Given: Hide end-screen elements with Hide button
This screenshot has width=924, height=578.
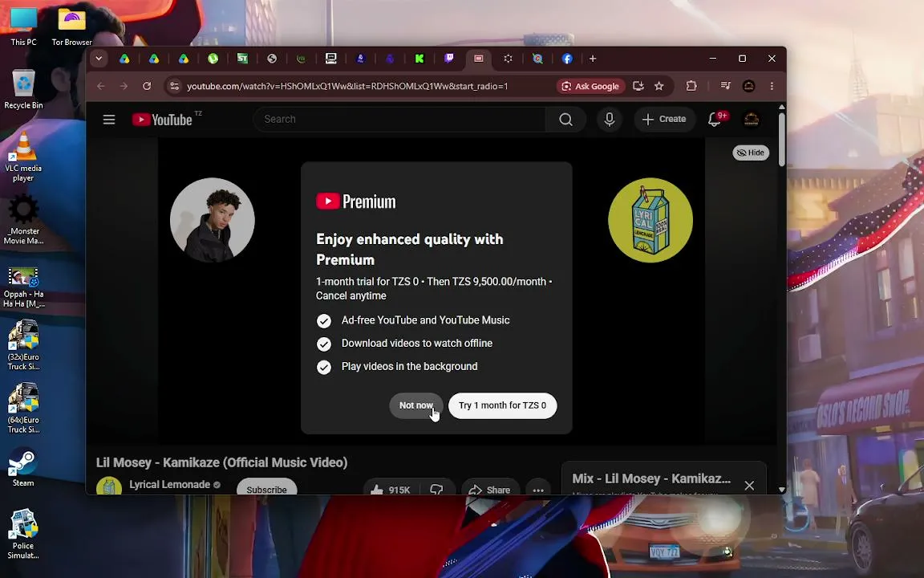Looking at the screenshot, I should (x=751, y=153).
